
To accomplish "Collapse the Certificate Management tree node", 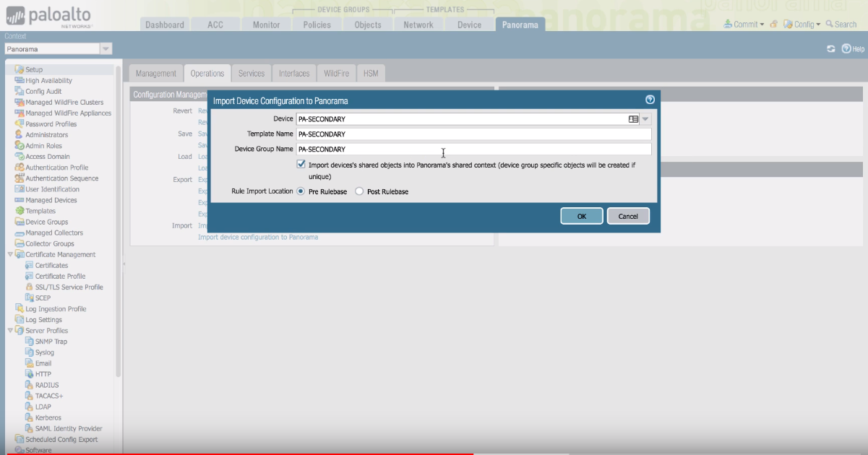I will [x=10, y=255].
